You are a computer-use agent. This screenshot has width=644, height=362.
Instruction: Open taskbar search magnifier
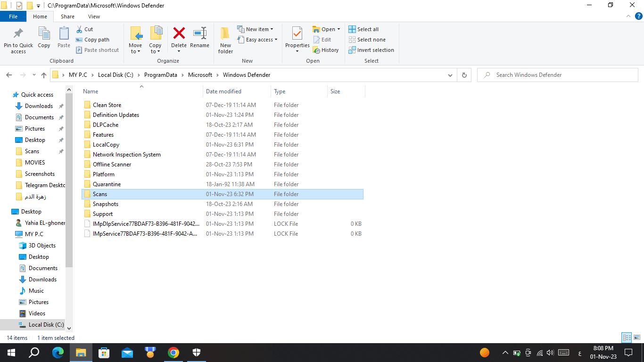(x=34, y=353)
